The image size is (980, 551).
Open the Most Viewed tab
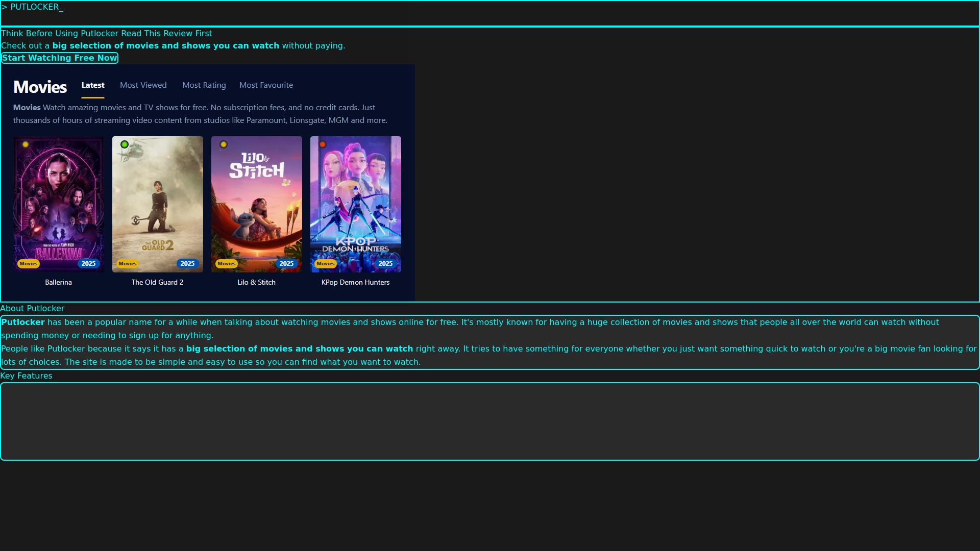tap(143, 85)
